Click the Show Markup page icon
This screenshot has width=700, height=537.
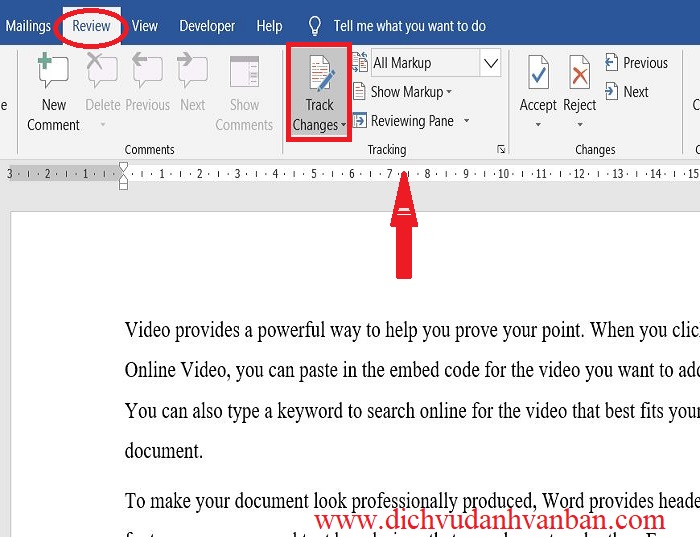[359, 92]
